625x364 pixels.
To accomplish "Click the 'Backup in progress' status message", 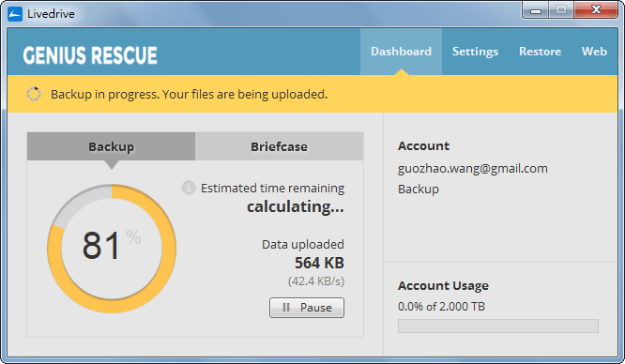I will click(x=189, y=95).
